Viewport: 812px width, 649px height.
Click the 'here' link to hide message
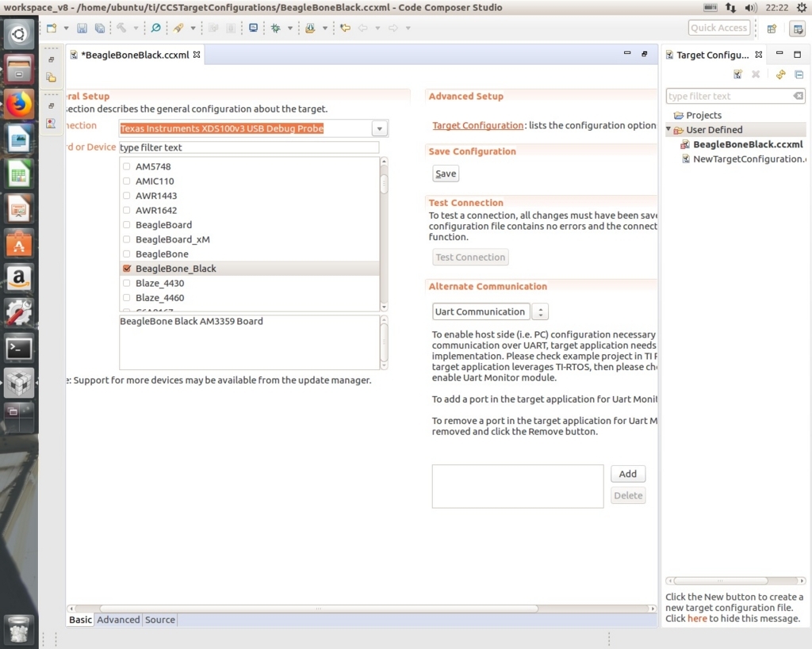pos(697,618)
